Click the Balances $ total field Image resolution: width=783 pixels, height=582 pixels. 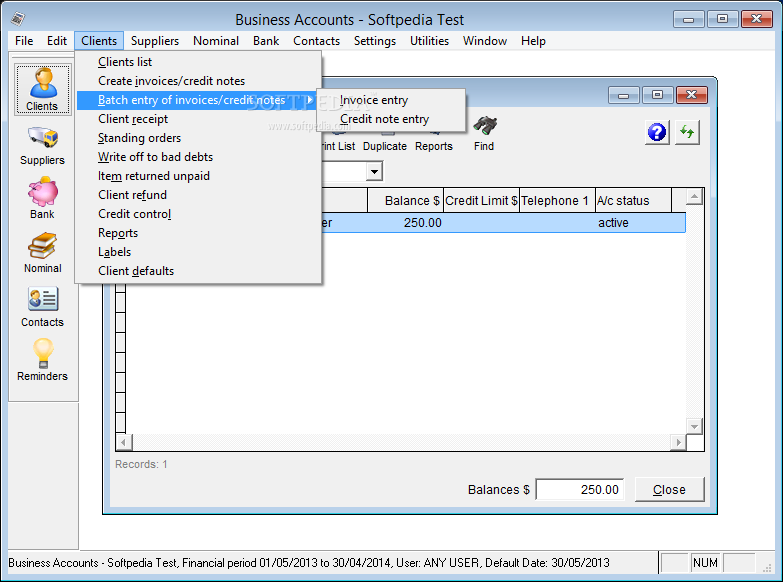(580, 490)
